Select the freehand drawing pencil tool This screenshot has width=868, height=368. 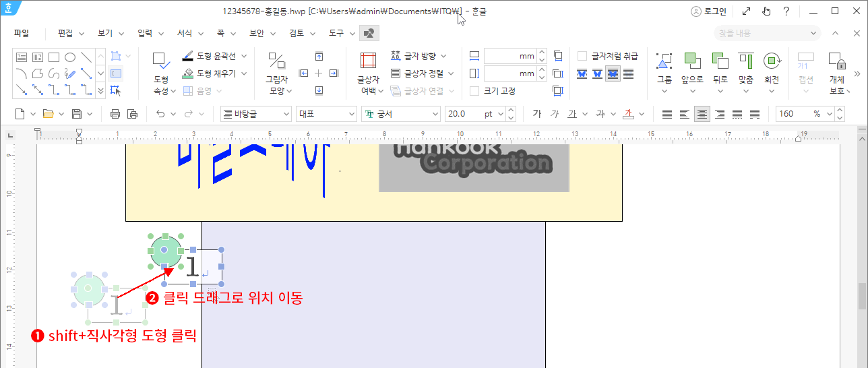(x=70, y=73)
